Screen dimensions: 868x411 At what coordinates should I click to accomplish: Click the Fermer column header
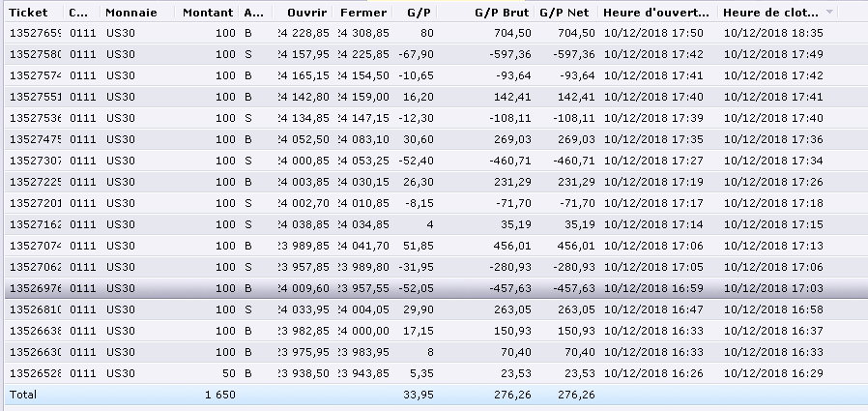point(363,14)
